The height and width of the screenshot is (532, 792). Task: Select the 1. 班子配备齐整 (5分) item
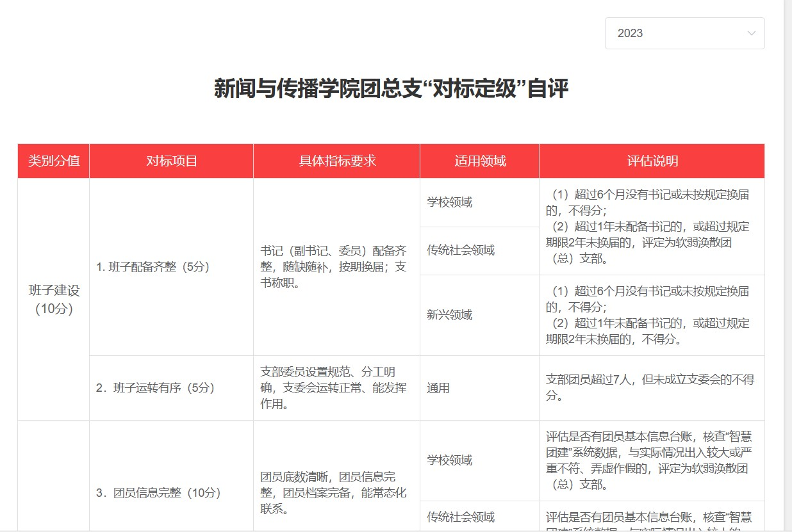tap(153, 267)
